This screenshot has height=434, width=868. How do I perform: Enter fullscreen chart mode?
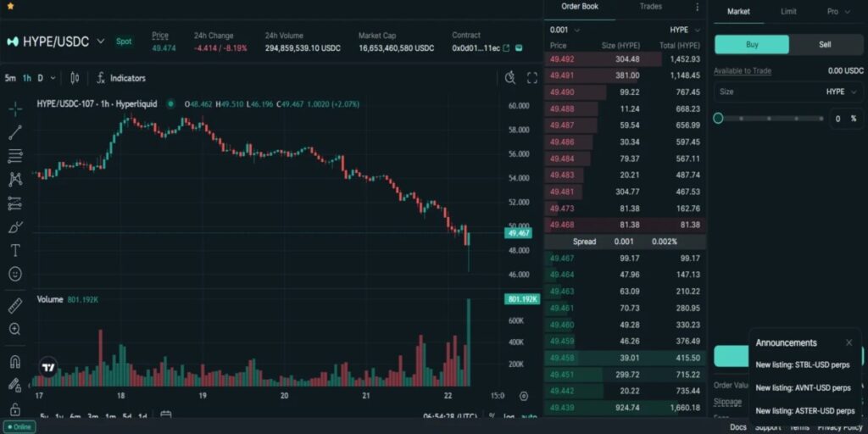[x=532, y=78]
